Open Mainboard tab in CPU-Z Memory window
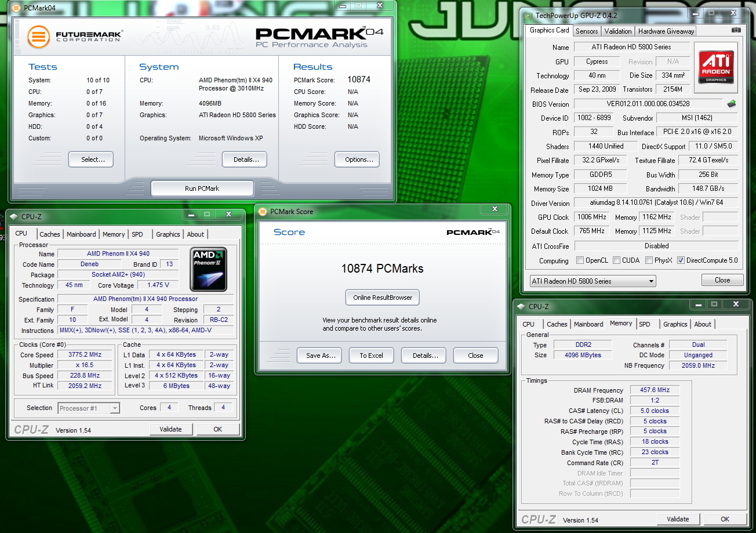The height and width of the screenshot is (533, 756). tap(588, 324)
